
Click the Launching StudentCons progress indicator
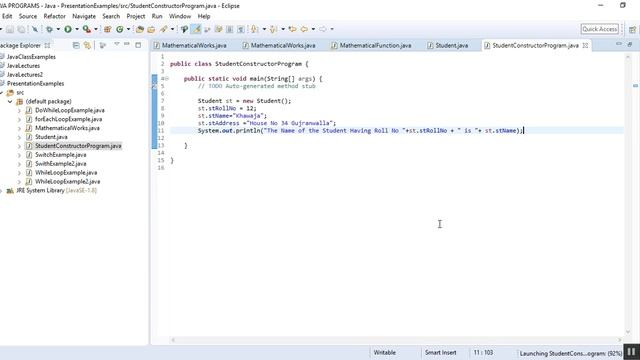tap(570, 353)
